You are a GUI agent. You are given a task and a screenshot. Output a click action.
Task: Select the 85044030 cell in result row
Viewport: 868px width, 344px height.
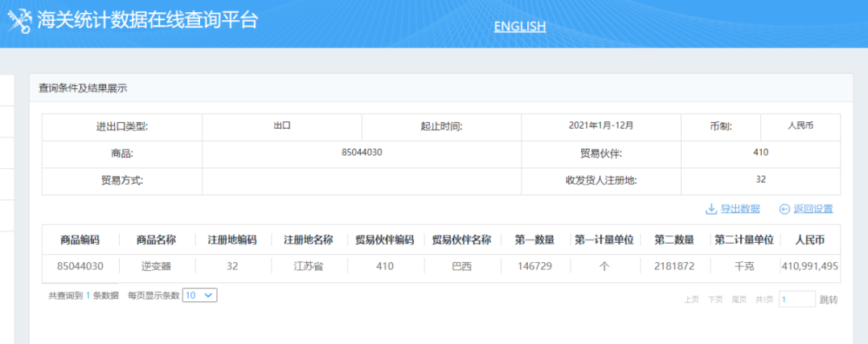80,266
